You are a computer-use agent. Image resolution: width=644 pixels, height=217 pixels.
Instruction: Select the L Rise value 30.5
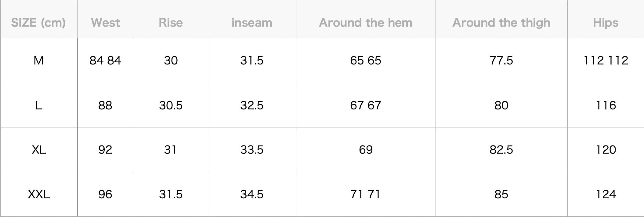tap(171, 105)
